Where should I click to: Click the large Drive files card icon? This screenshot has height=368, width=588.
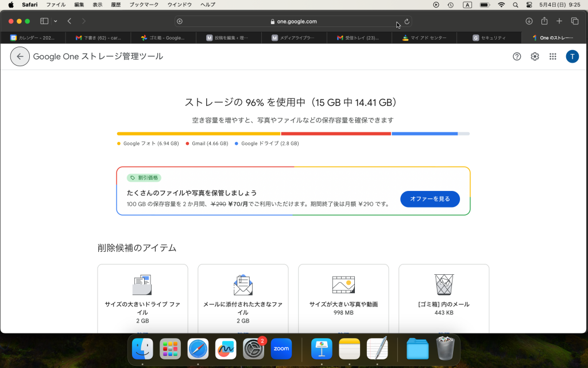click(142, 285)
